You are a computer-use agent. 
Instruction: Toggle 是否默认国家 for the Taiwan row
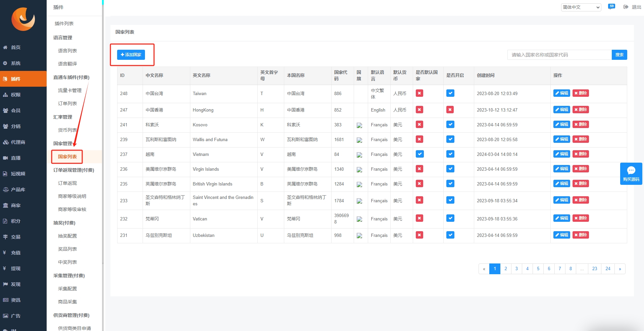tap(419, 93)
